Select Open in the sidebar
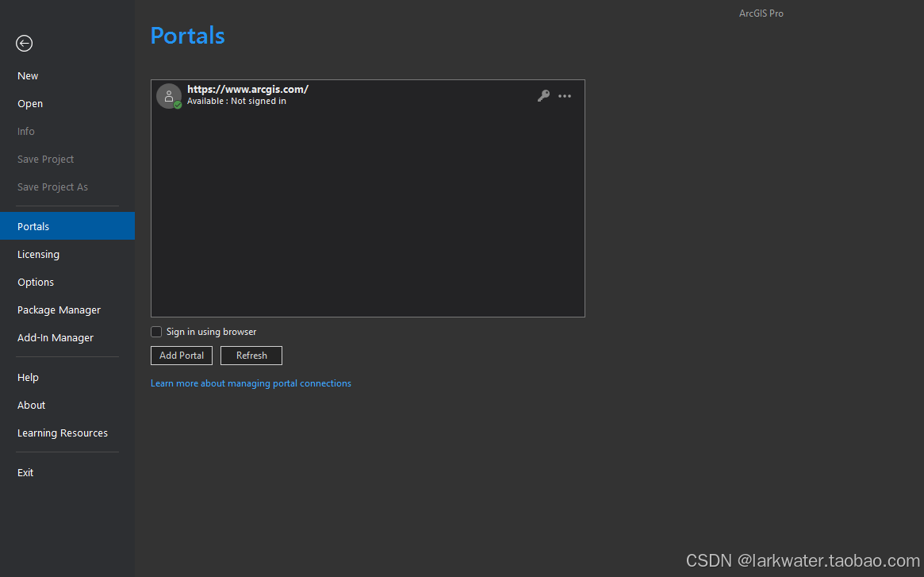This screenshot has width=924, height=577. click(67, 103)
